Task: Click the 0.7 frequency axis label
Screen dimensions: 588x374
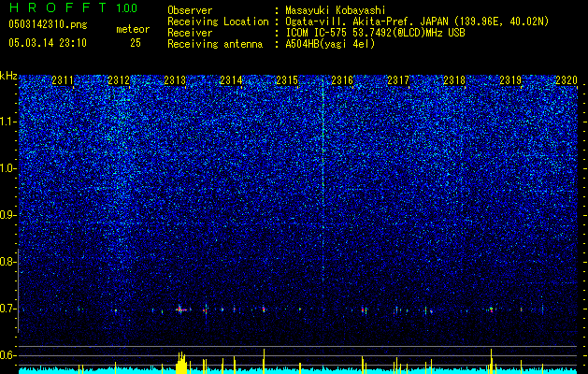Action: click(x=8, y=309)
